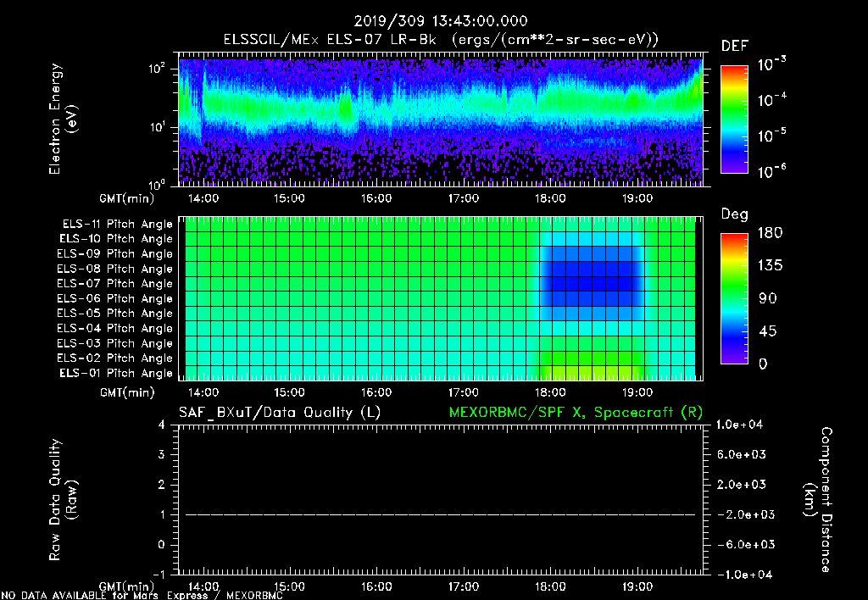Select the GMT(min) label under the spectrogram plot

pyautogui.click(x=127, y=198)
